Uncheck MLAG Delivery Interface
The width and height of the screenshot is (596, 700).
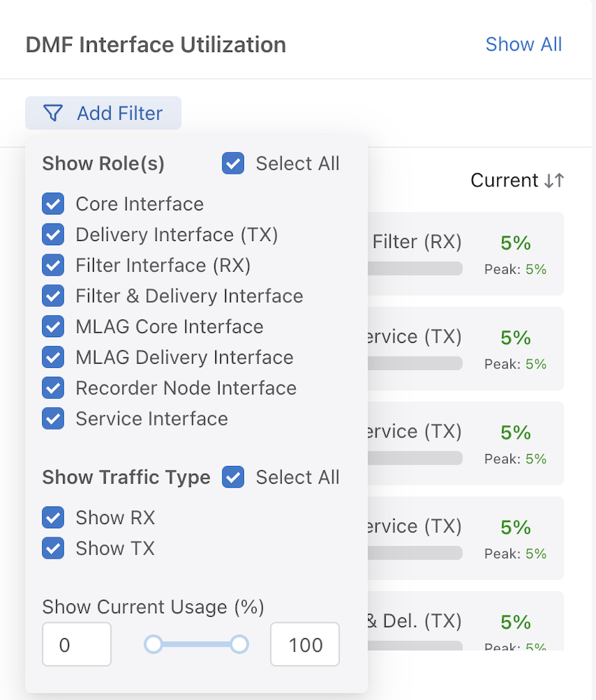[x=53, y=357]
